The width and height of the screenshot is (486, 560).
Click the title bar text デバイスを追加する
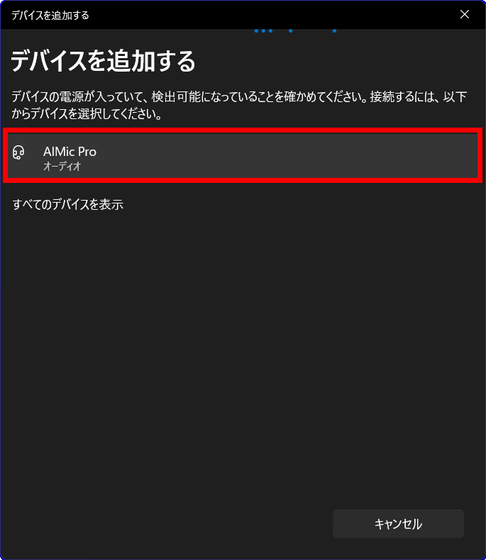click(50, 15)
